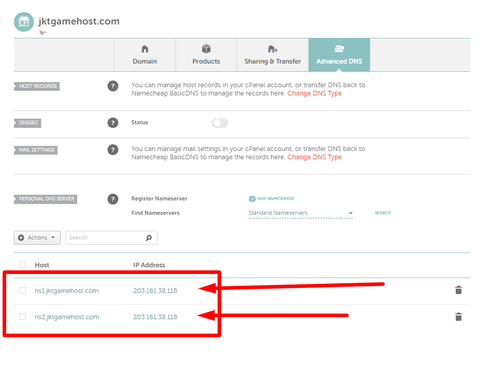This screenshot has width=500, height=372.
Task: Tick the checkbox for ns1.jktgamehost.com
Action: click(22, 290)
